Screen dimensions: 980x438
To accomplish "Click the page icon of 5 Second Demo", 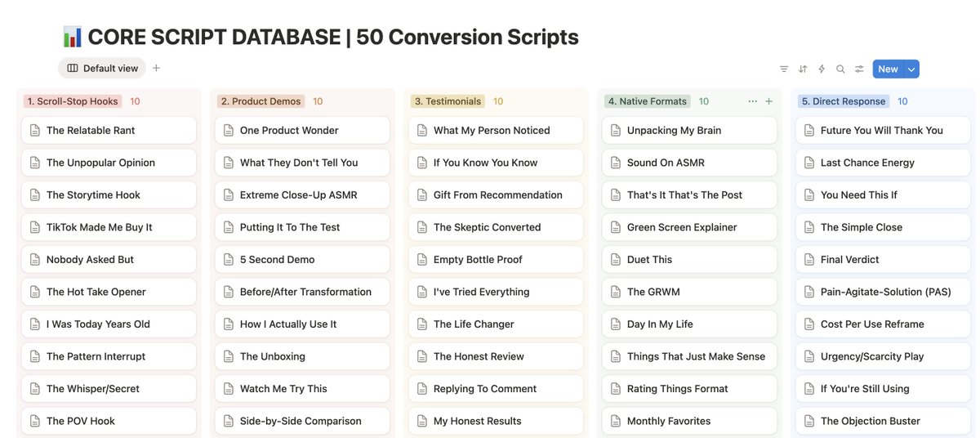I will click(x=229, y=260).
